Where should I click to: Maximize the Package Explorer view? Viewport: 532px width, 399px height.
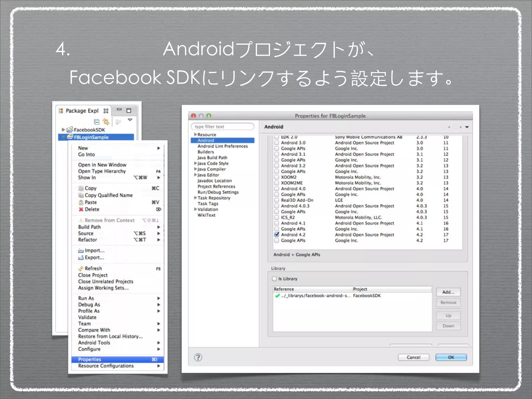tap(129, 110)
